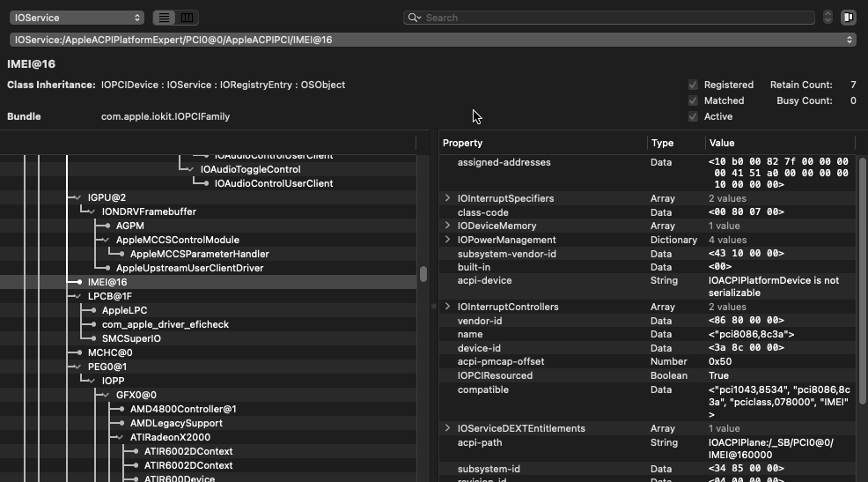Click the tree pane scrollbar thumb
This screenshot has height=482, width=868.
423,274
